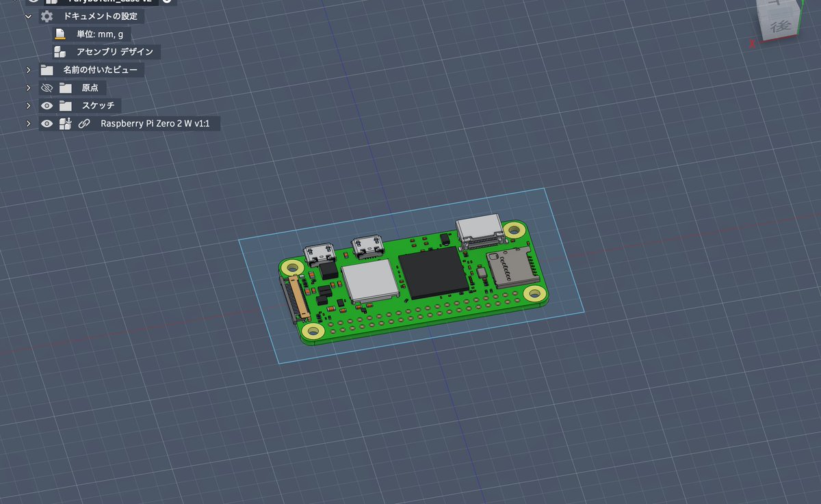Expand the Raspberry Pi Zero 2 W component

point(28,124)
